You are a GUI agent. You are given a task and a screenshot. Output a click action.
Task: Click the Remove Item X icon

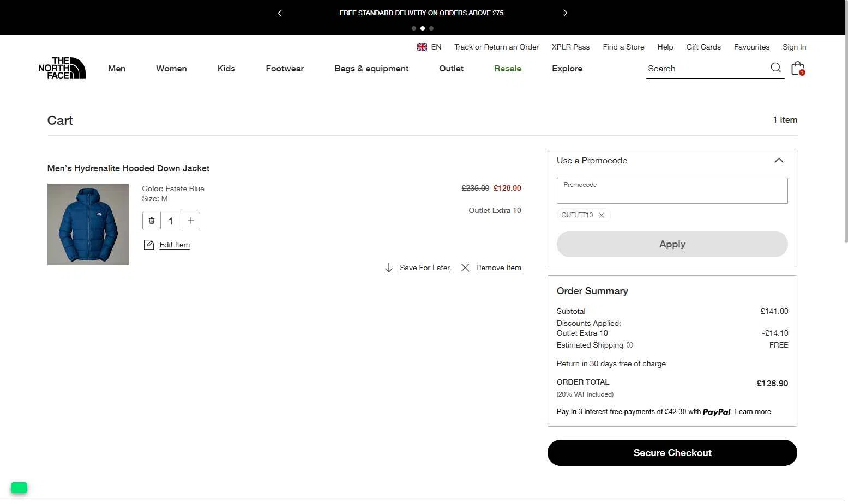click(x=465, y=268)
